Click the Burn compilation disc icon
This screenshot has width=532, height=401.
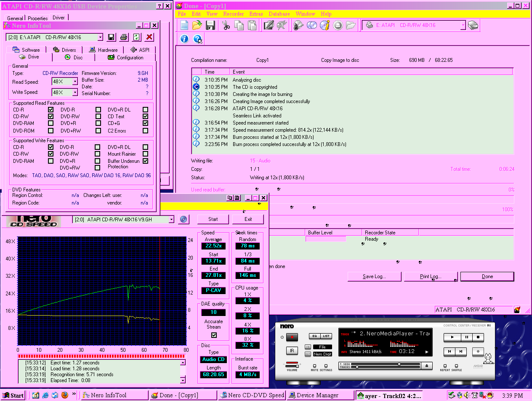click(x=299, y=25)
